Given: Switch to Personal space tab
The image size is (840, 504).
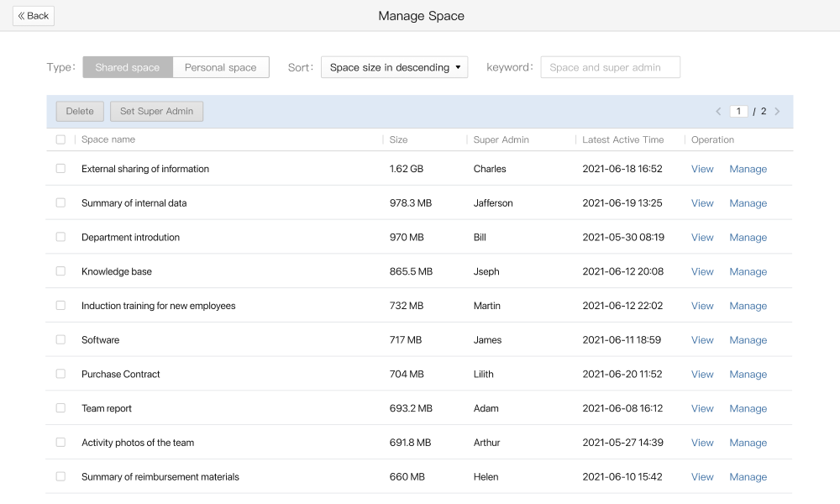Looking at the screenshot, I should pos(221,67).
